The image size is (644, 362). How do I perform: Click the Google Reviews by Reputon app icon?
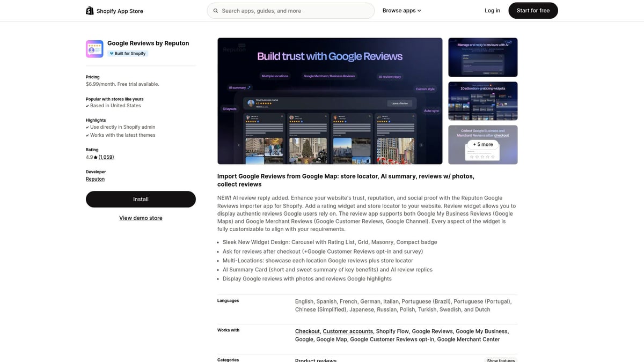(94, 49)
